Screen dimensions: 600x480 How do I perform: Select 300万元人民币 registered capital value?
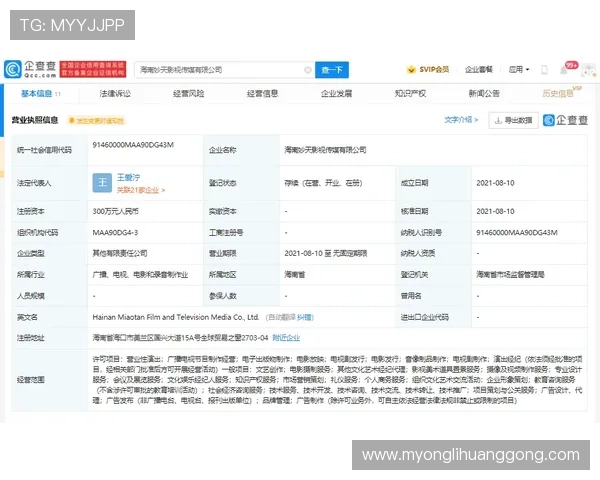click(x=116, y=211)
